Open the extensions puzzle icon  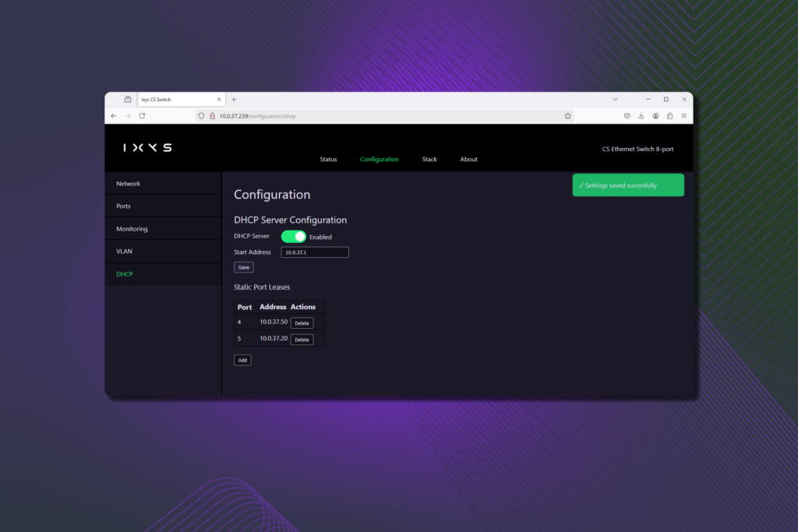pyautogui.click(x=669, y=116)
